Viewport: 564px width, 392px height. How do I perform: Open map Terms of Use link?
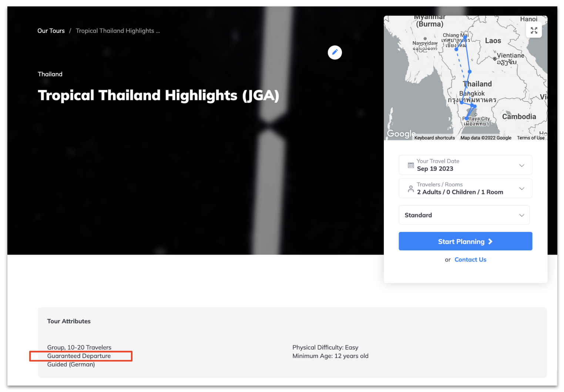point(530,138)
